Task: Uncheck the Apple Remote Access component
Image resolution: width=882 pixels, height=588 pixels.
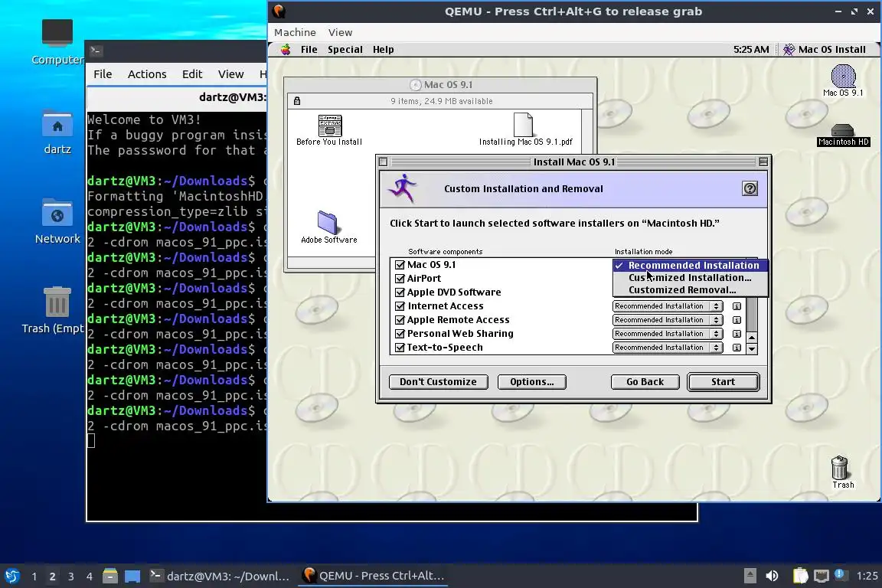Action: [x=400, y=319]
